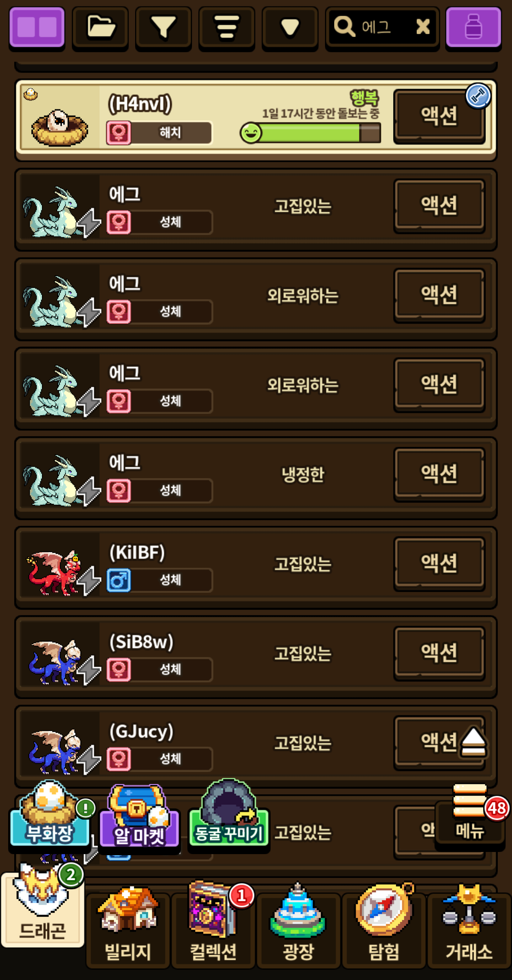Toggle the purple grid layout view button

(37, 27)
